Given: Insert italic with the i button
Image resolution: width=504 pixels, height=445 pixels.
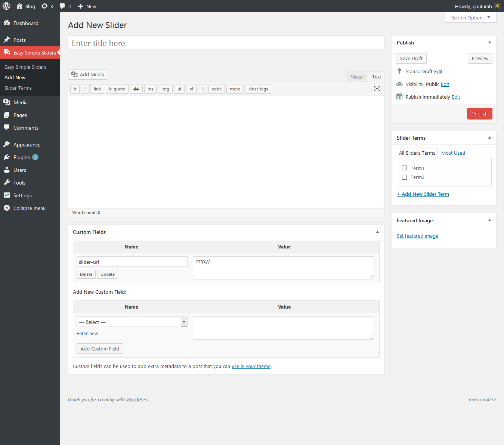Looking at the screenshot, I should (85, 89).
